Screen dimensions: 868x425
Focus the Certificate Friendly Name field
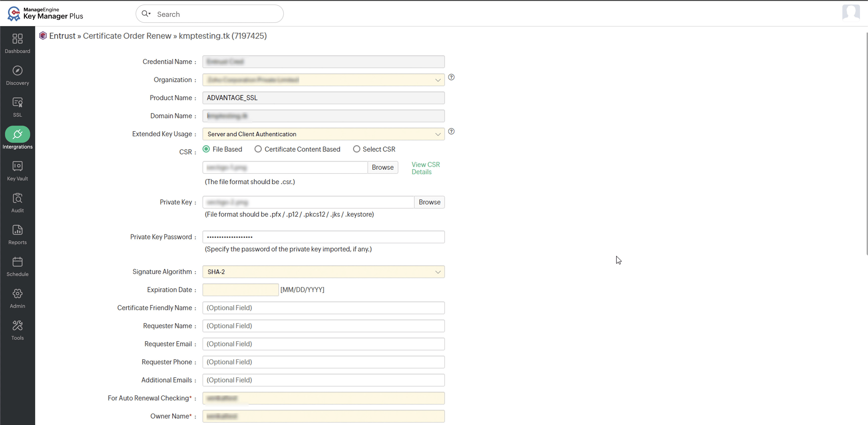tap(323, 308)
